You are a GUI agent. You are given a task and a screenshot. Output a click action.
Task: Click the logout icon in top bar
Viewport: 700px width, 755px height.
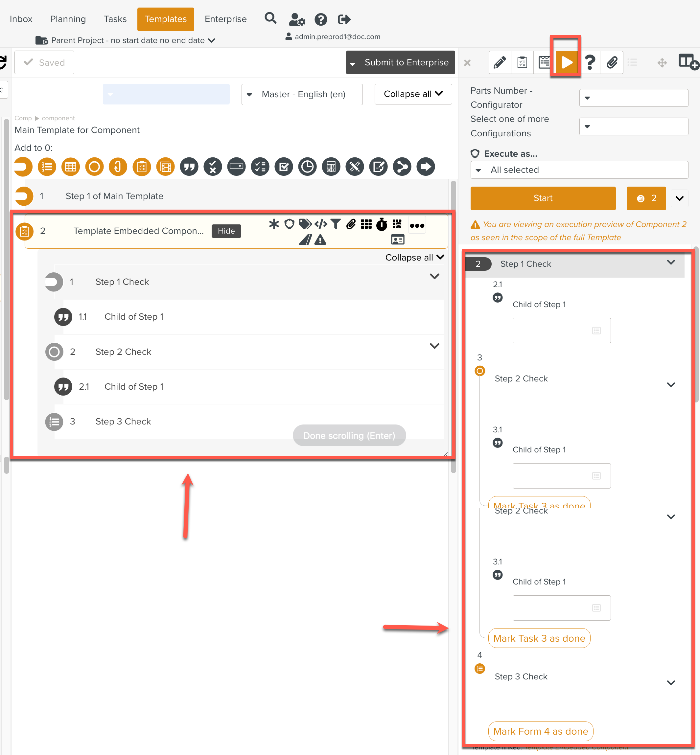click(x=344, y=19)
